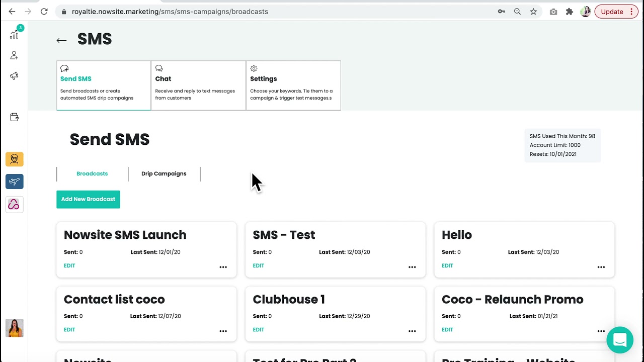Click the password key icon in address bar
Image resolution: width=644 pixels, height=362 pixels.
(502, 12)
